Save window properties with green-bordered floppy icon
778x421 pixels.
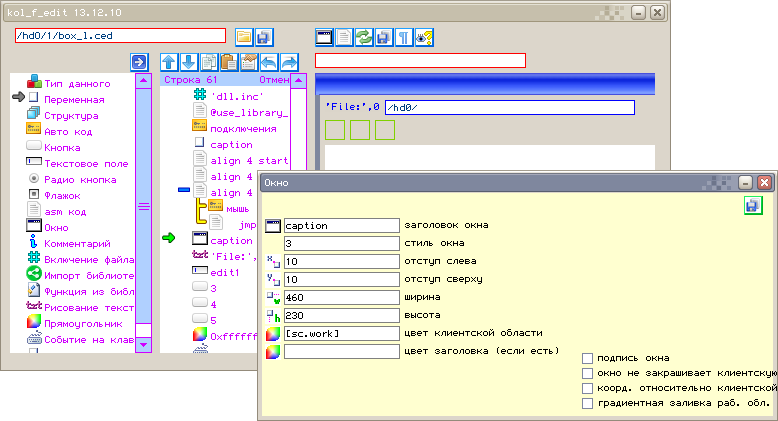752,205
